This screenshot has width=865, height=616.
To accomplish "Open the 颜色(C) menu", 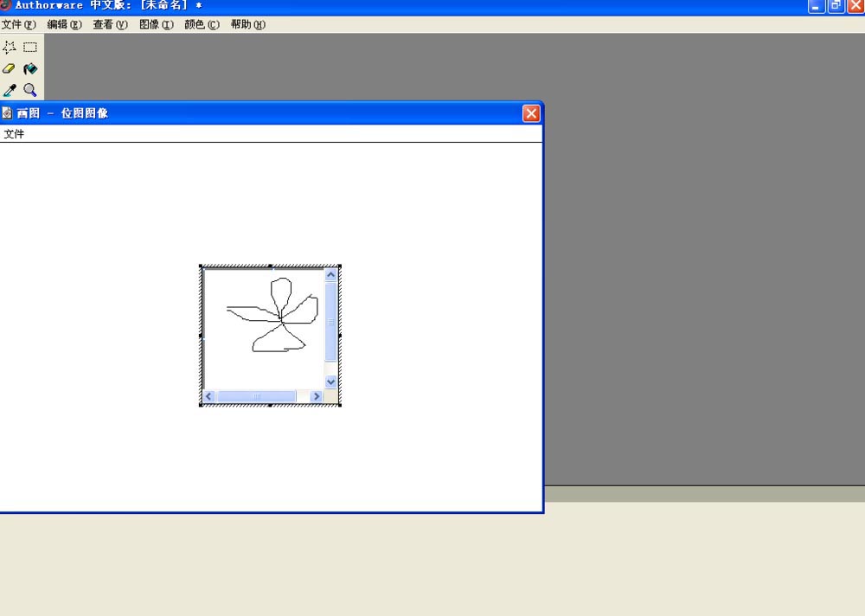I will (x=202, y=24).
